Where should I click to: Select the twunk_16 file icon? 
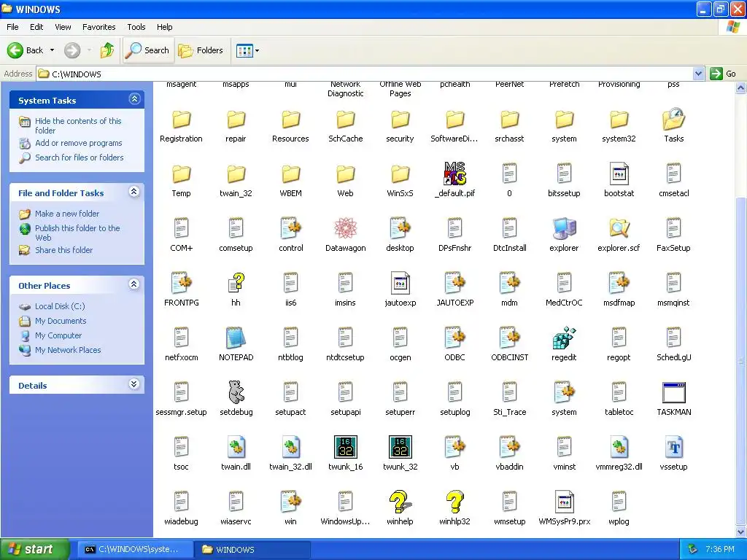coord(345,447)
